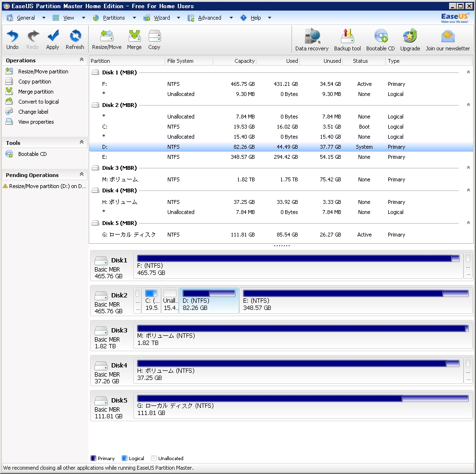
Task: Launch the Backup tool icon
Action: 347,40
